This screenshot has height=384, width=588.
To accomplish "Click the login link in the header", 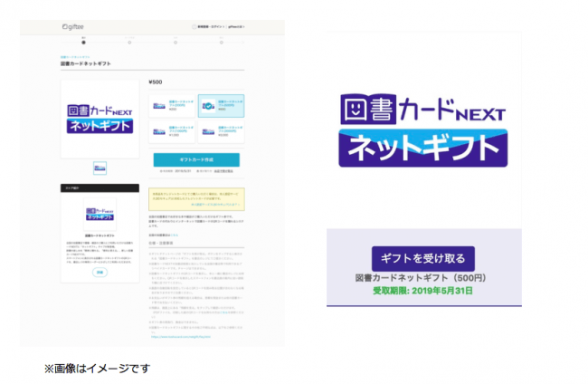I will 211,27.
